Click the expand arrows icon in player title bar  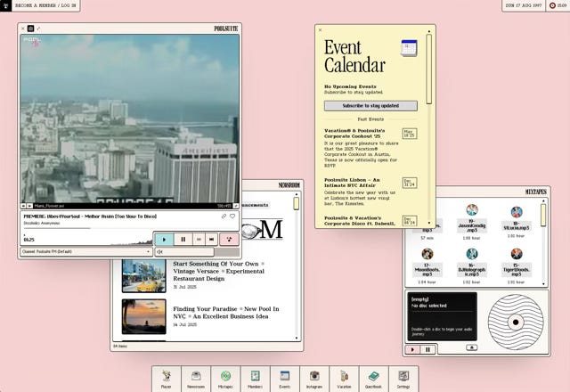(38, 29)
